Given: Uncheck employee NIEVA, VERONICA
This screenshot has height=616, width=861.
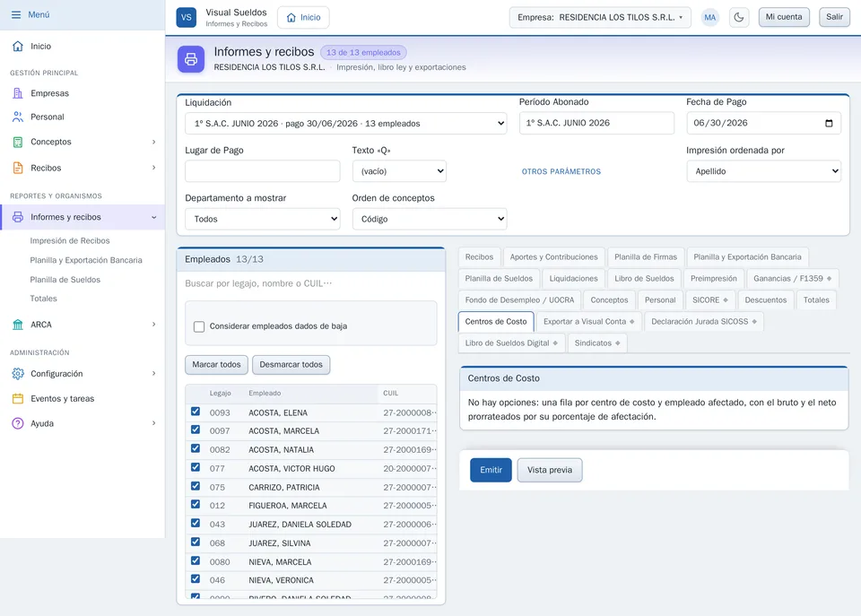Looking at the screenshot, I should (x=196, y=578).
